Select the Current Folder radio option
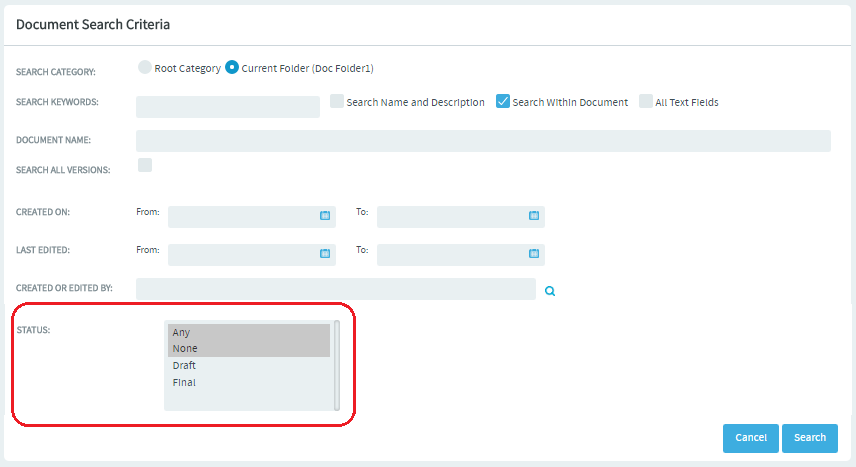 tap(232, 67)
